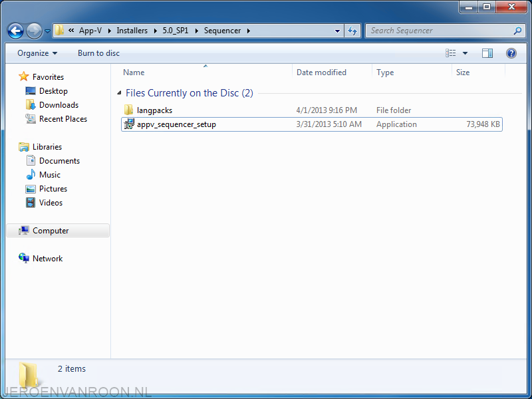
Task: Click the Downloads folder icon
Action: (31, 105)
